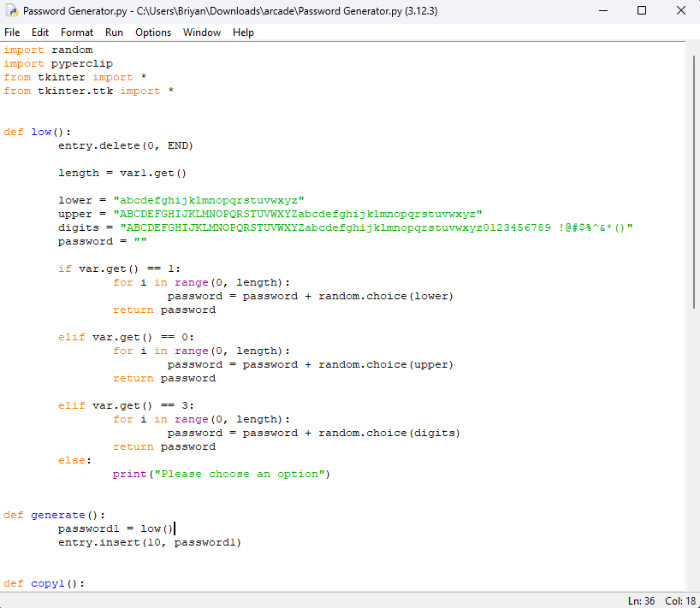700x608 pixels.
Task: Click the scrollbar up arrow
Action: tap(692, 49)
